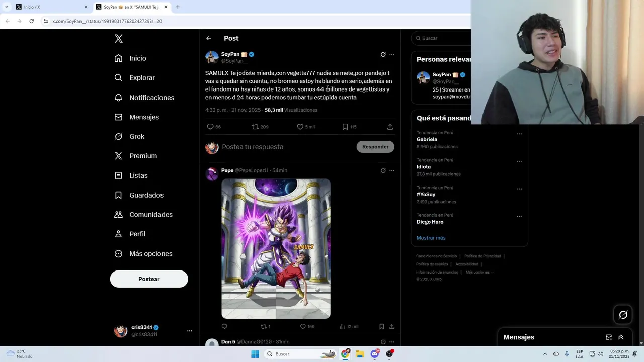Open a new browser tab
This screenshot has width=644, height=362.
click(178, 7)
